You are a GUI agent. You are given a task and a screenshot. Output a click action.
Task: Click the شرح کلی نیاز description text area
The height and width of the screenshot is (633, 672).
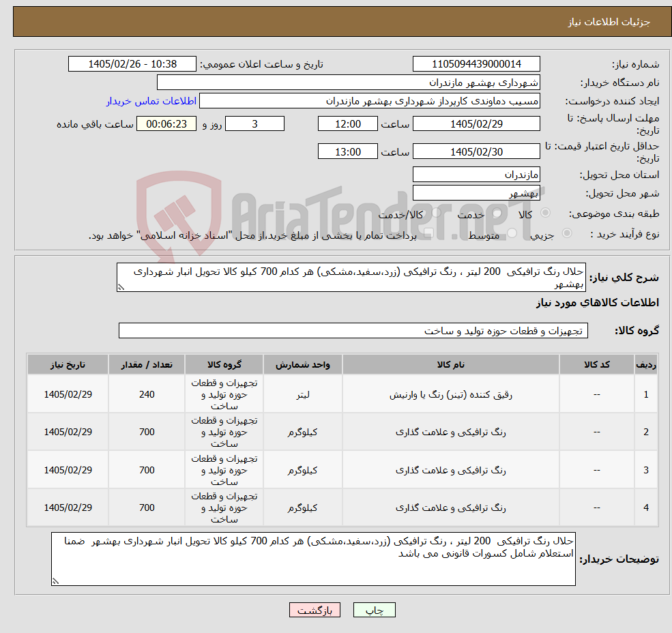coord(351,278)
